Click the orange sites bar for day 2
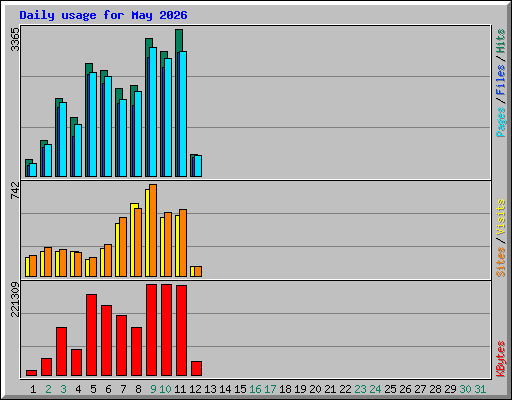Viewport: 512px width, 400px height. point(48,262)
